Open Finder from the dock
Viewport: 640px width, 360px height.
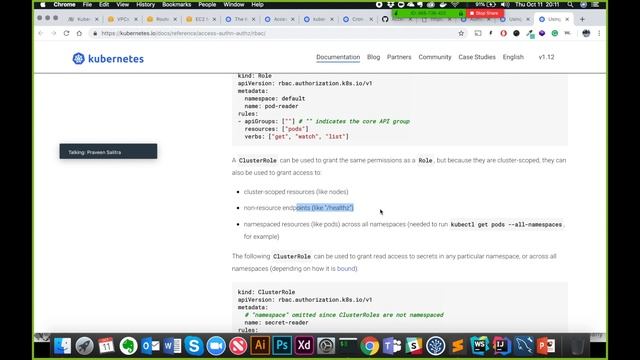coord(62,346)
